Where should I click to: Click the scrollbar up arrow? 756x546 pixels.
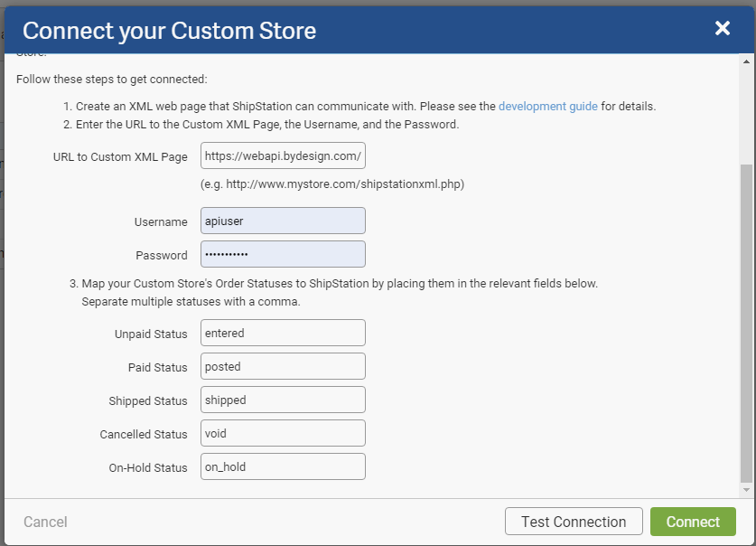(x=747, y=60)
